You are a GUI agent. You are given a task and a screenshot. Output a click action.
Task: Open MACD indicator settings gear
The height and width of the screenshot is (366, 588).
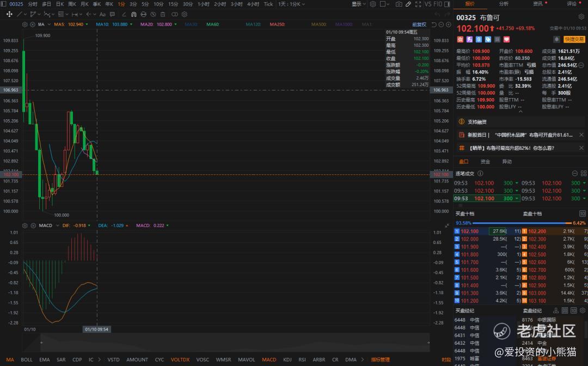click(24, 225)
